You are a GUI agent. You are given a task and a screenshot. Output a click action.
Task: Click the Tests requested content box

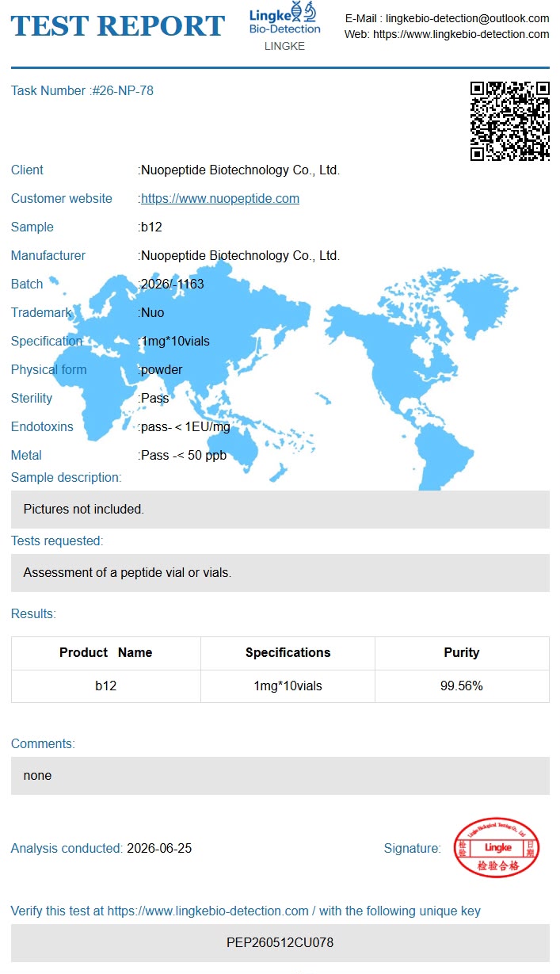pos(280,573)
